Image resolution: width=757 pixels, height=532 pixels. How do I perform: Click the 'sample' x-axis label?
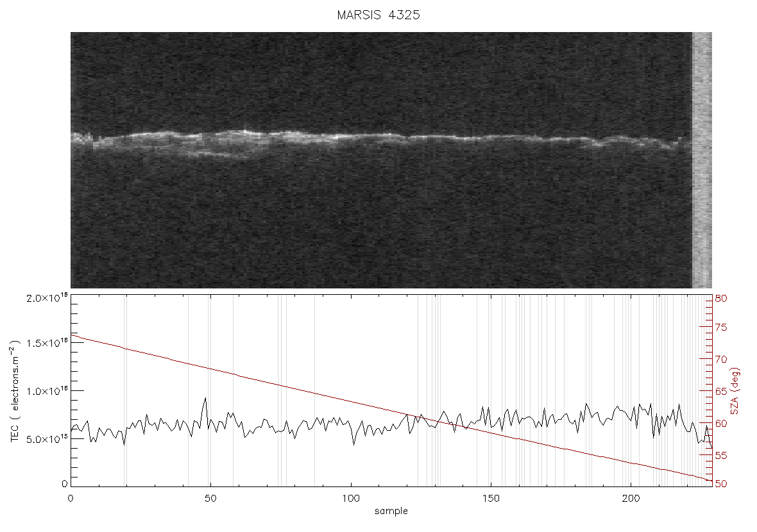[391, 511]
